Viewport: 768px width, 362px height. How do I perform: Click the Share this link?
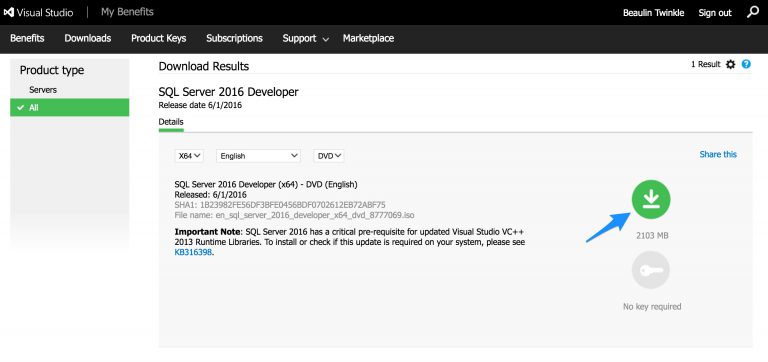[x=718, y=154]
